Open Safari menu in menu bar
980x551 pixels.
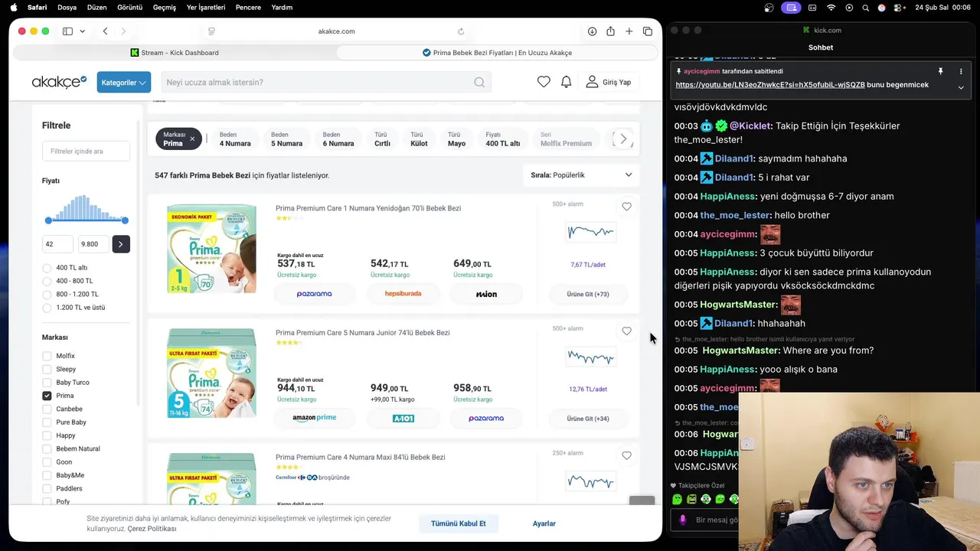(x=37, y=8)
